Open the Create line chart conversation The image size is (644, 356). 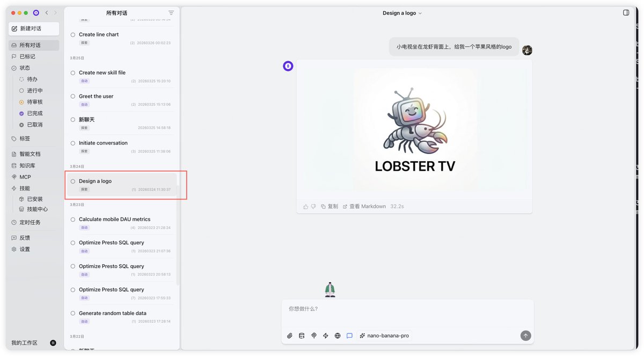122,38
